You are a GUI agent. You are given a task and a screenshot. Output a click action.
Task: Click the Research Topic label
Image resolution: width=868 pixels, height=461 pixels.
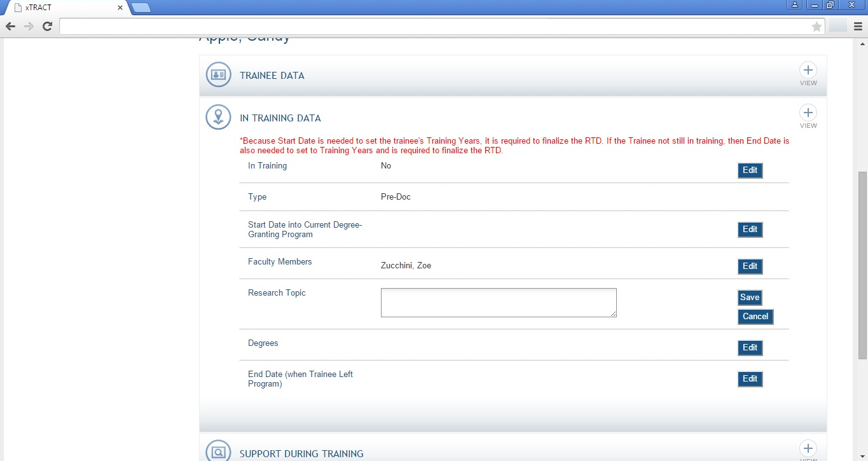click(277, 293)
